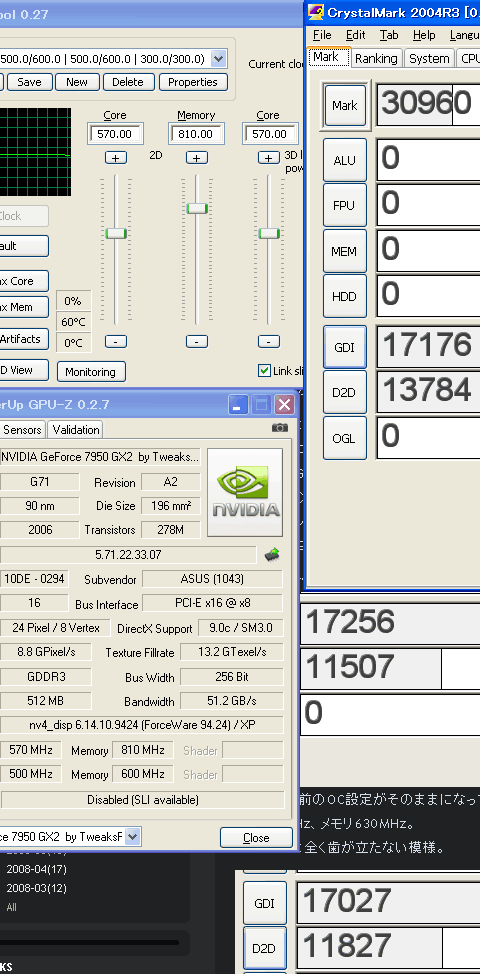
Task: Click the New profile button
Action: point(77,82)
